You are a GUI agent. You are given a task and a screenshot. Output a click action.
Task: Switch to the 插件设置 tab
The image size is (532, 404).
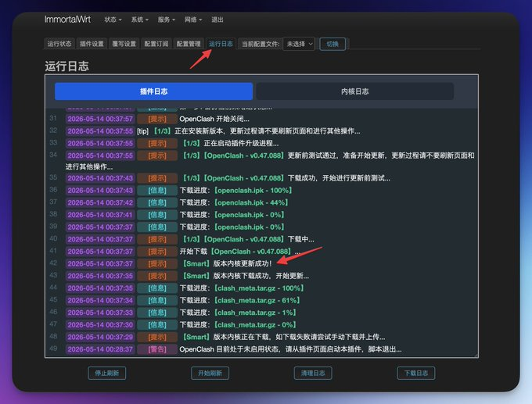(92, 44)
